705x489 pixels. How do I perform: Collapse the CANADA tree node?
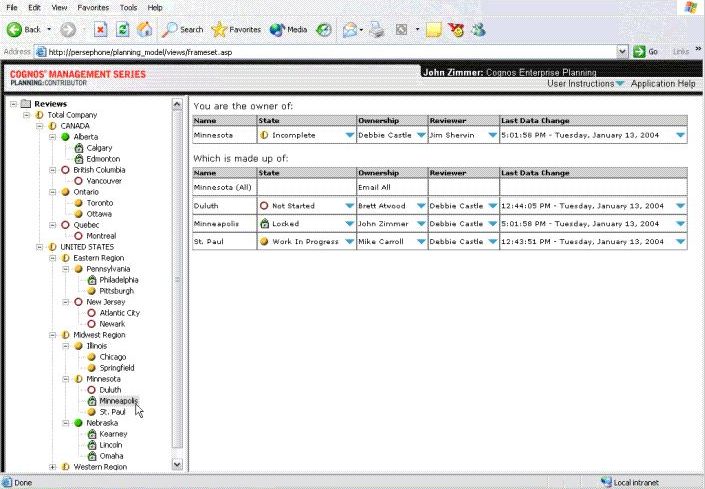pyautogui.click(x=40, y=126)
